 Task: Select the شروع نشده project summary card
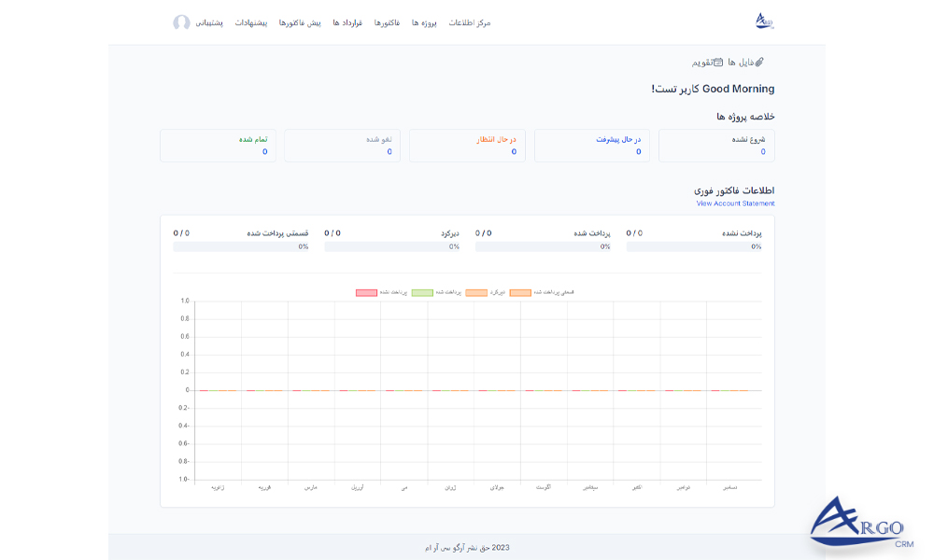[x=716, y=145]
